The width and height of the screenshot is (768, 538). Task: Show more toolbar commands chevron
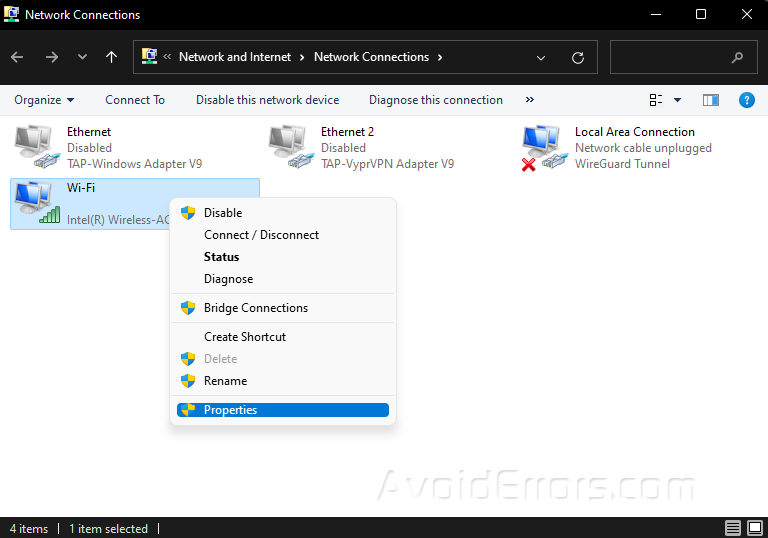pyautogui.click(x=529, y=100)
